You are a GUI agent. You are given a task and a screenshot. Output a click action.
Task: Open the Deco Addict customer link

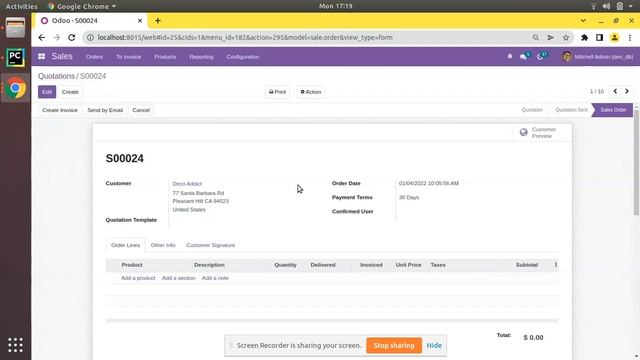click(187, 184)
